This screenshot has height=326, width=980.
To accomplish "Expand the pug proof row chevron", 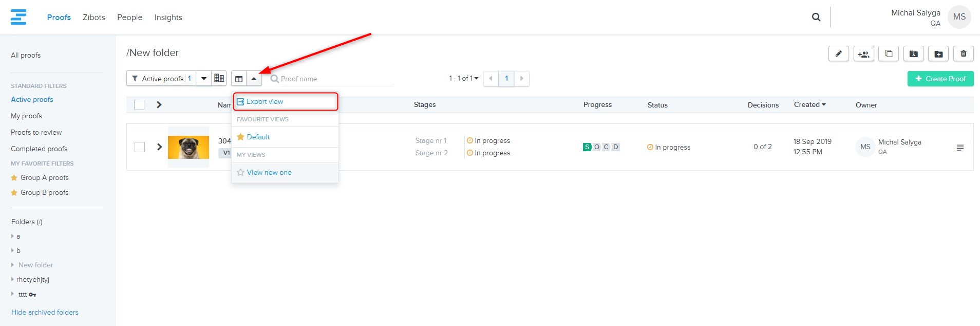I will pyautogui.click(x=159, y=147).
